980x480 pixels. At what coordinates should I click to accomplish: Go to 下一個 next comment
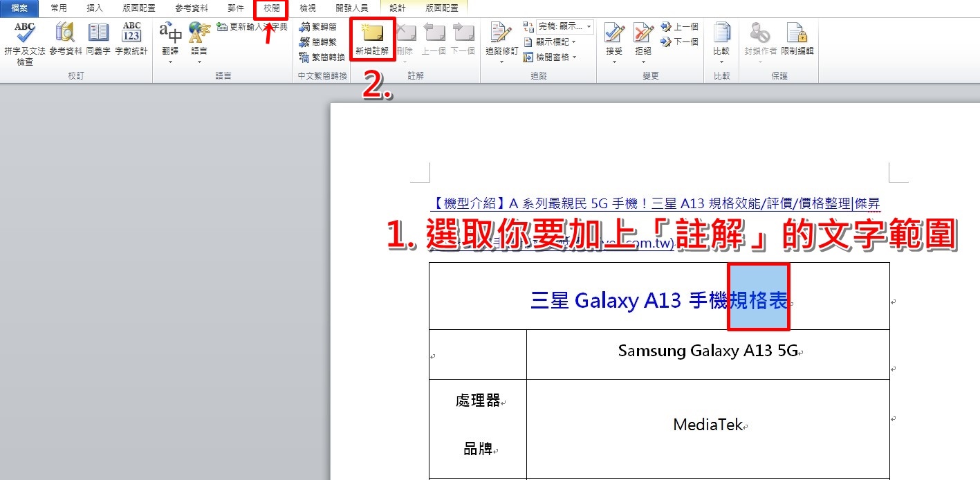pyautogui.click(x=463, y=39)
